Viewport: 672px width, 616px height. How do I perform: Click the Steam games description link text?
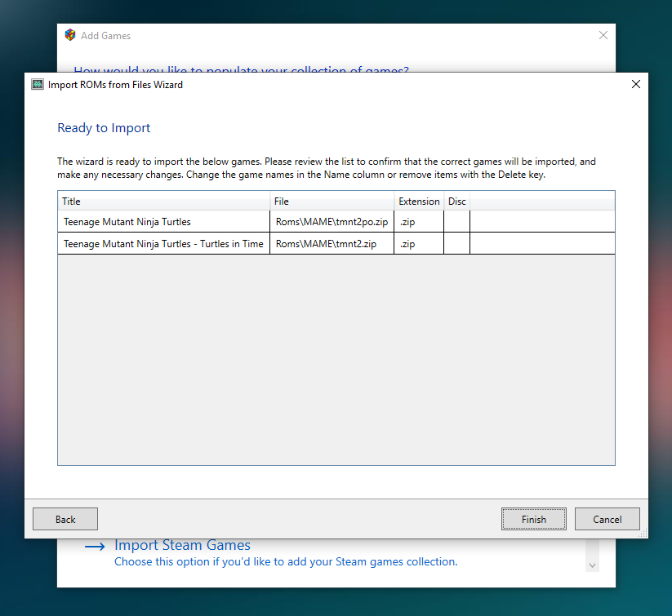286,561
